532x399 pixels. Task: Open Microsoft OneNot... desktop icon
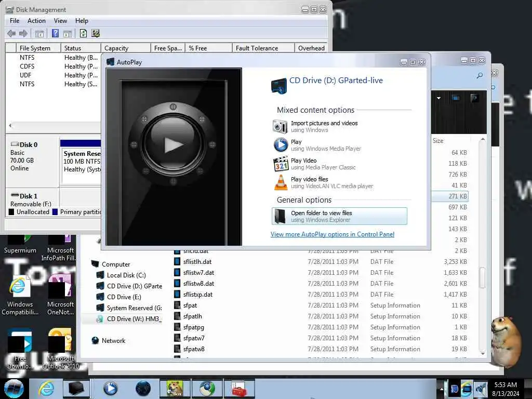pyautogui.click(x=60, y=295)
